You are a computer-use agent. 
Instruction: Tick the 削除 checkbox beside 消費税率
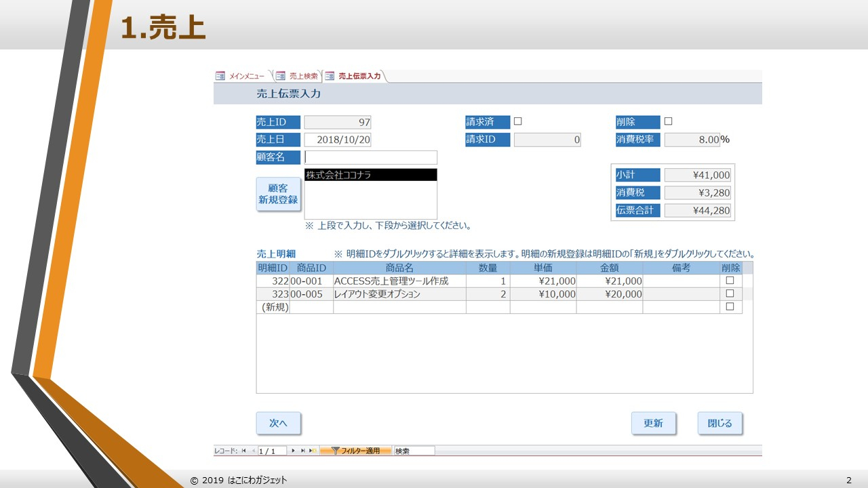pos(668,121)
